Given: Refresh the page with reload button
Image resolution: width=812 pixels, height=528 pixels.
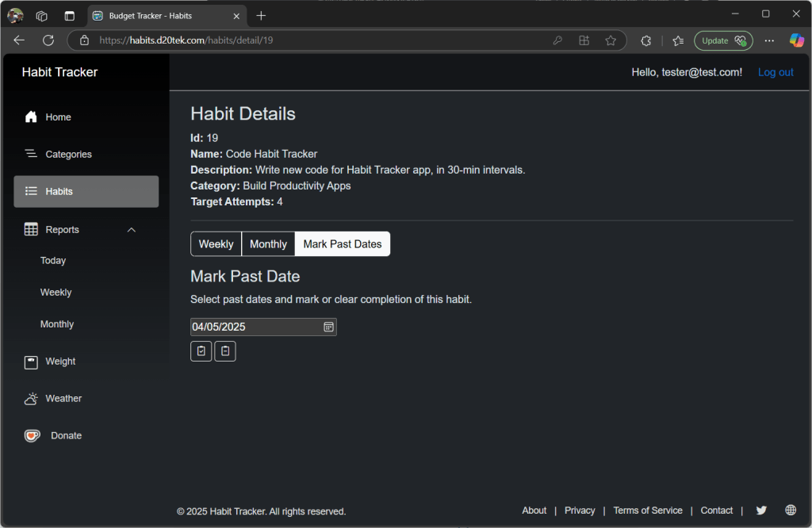Looking at the screenshot, I should pyautogui.click(x=48, y=40).
